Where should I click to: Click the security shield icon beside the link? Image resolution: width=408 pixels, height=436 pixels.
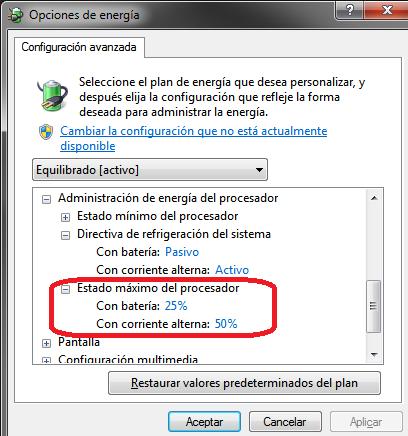pos(46,132)
